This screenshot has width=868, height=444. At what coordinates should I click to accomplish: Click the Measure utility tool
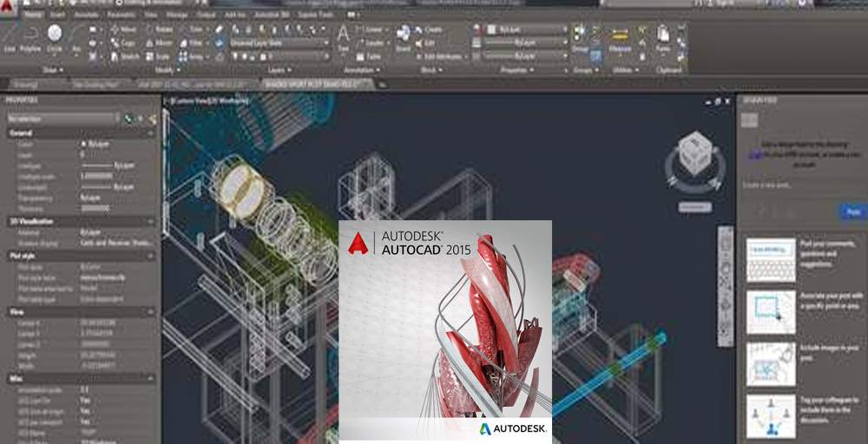point(619,39)
